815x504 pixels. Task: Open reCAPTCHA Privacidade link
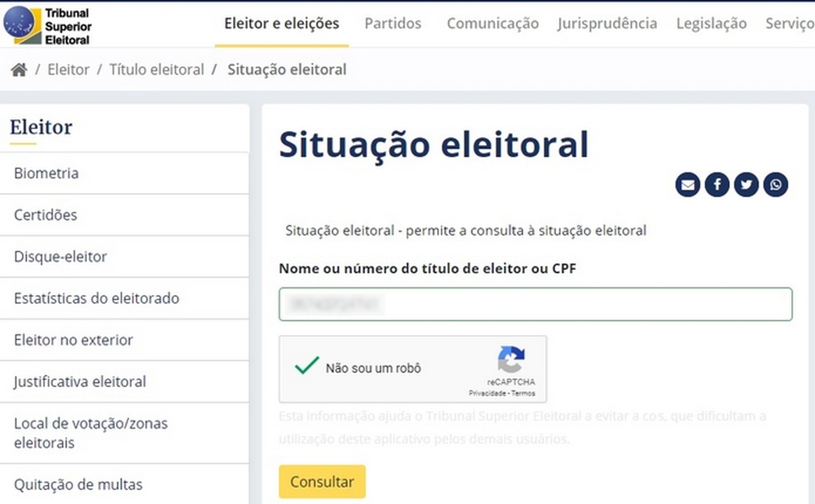[487, 394]
